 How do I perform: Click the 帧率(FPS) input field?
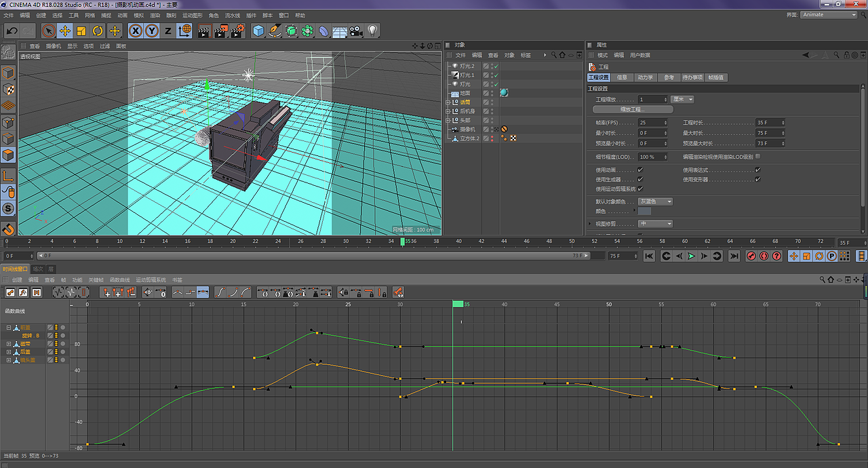pyautogui.click(x=653, y=123)
